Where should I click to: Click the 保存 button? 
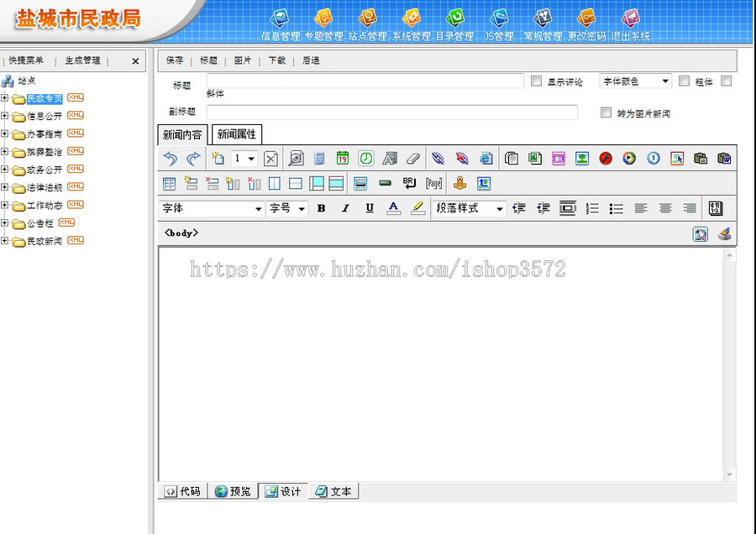(174, 60)
